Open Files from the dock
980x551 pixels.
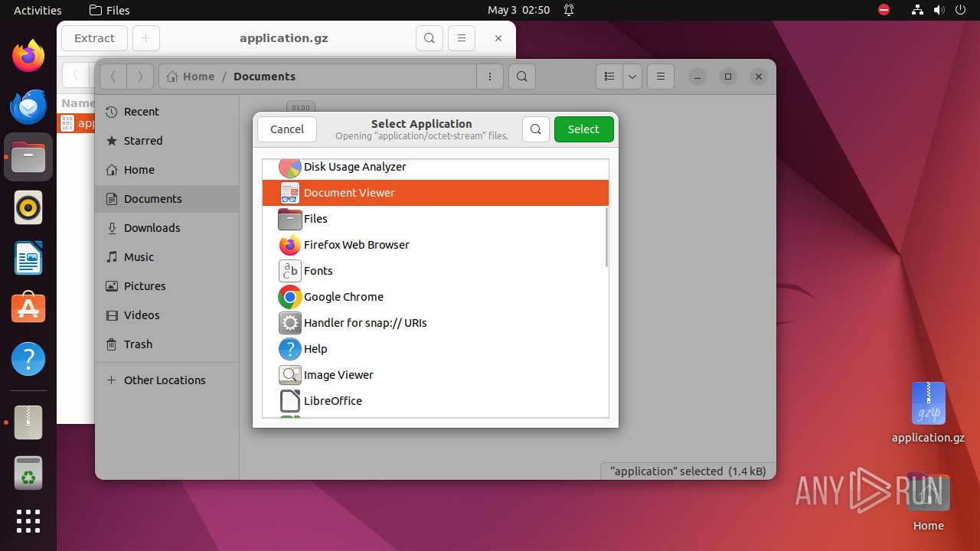(28, 157)
